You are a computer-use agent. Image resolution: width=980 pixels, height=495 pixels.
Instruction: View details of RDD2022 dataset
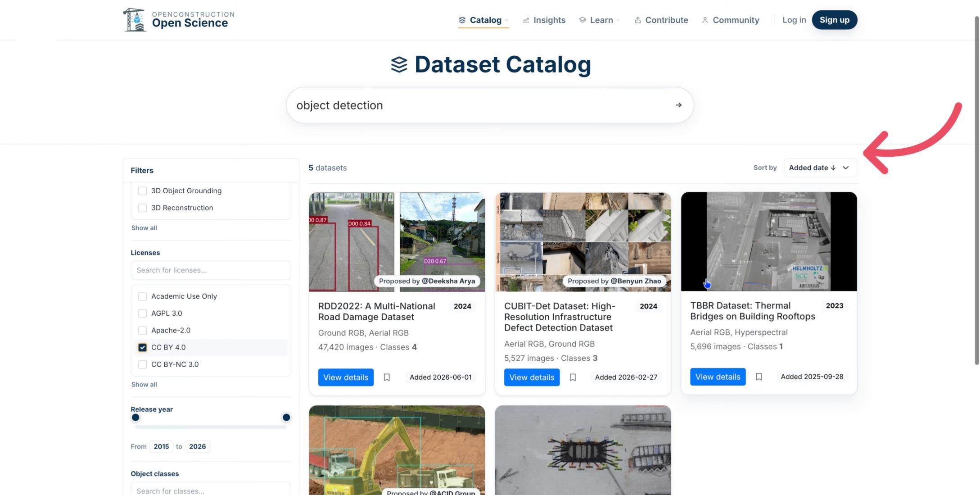click(x=346, y=377)
